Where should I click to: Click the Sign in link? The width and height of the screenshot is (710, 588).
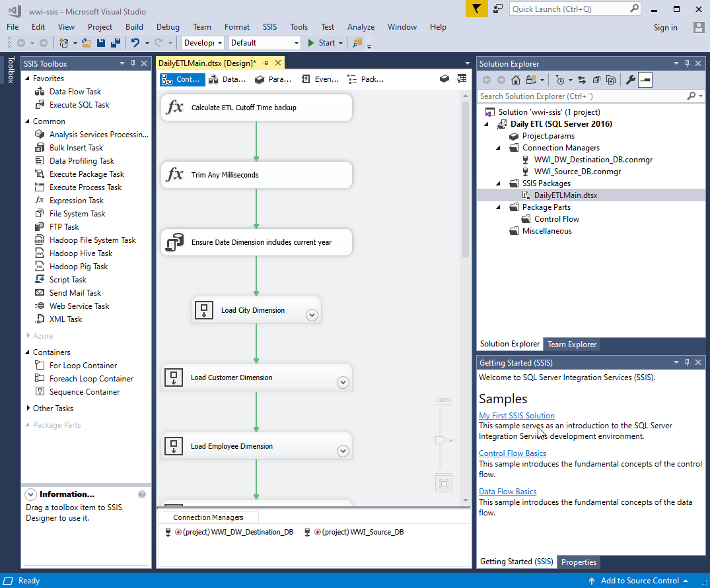pos(665,28)
